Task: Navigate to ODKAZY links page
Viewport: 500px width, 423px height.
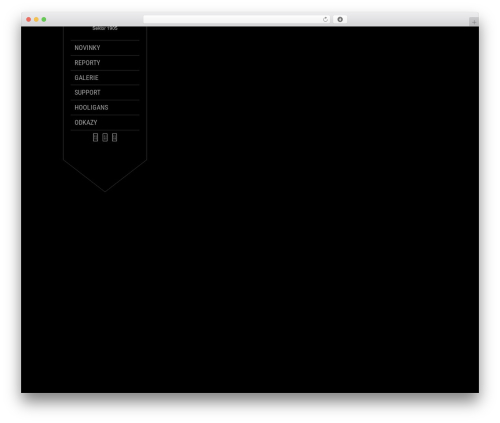Action: coord(86,122)
